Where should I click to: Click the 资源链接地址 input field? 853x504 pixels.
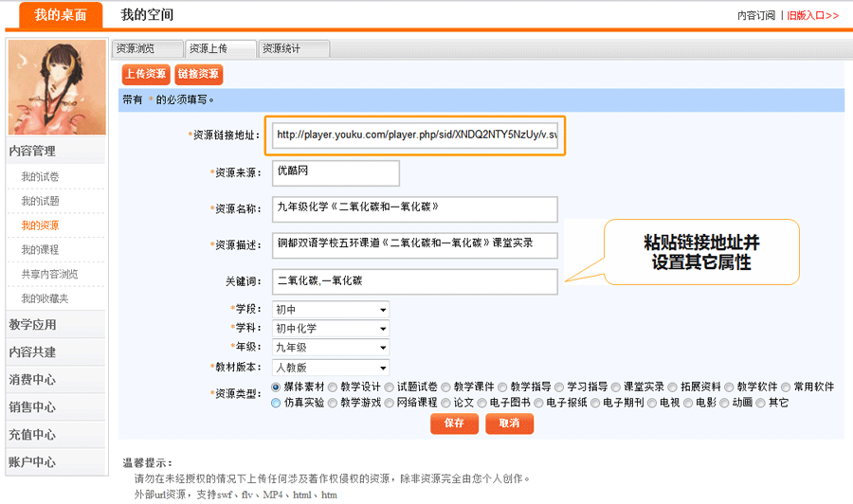tap(416, 135)
